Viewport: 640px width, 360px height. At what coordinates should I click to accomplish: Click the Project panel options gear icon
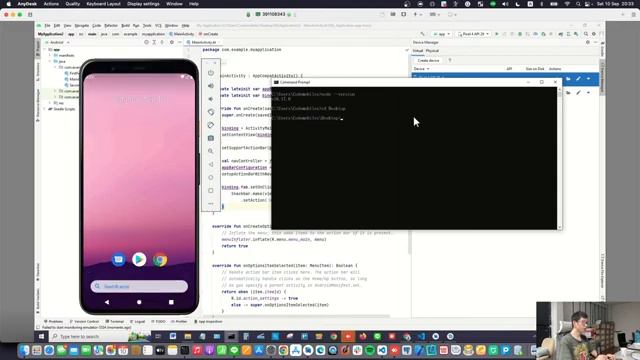pyautogui.click(x=172, y=42)
